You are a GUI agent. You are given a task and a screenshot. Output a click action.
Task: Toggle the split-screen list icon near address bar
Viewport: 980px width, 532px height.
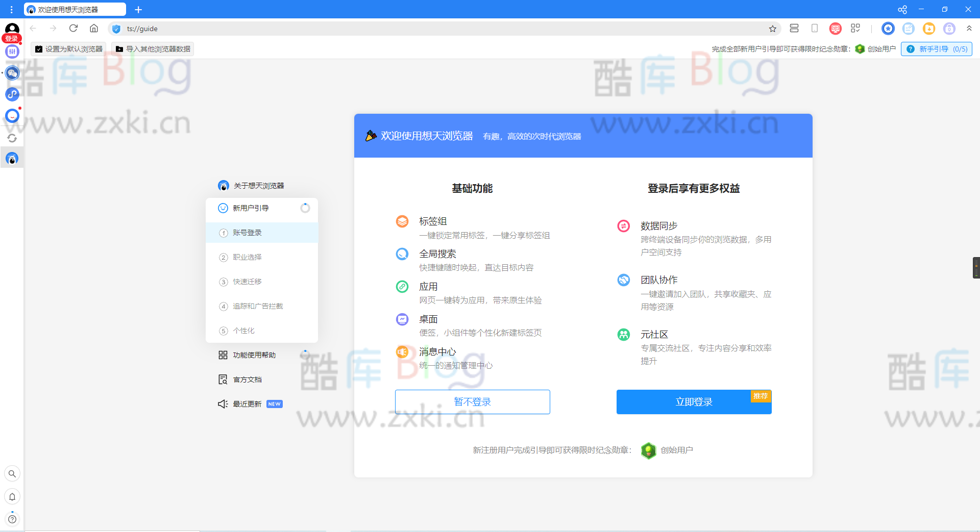(x=794, y=29)
